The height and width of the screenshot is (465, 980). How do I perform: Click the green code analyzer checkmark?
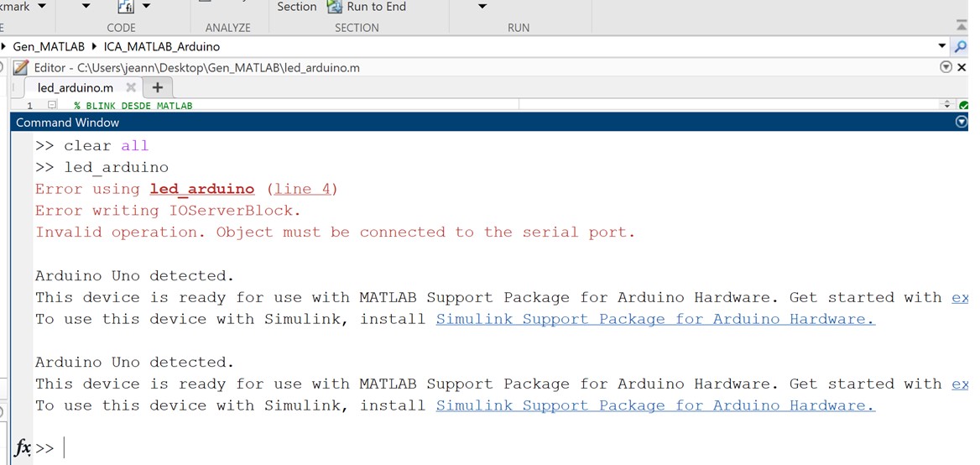coord(963,106)
